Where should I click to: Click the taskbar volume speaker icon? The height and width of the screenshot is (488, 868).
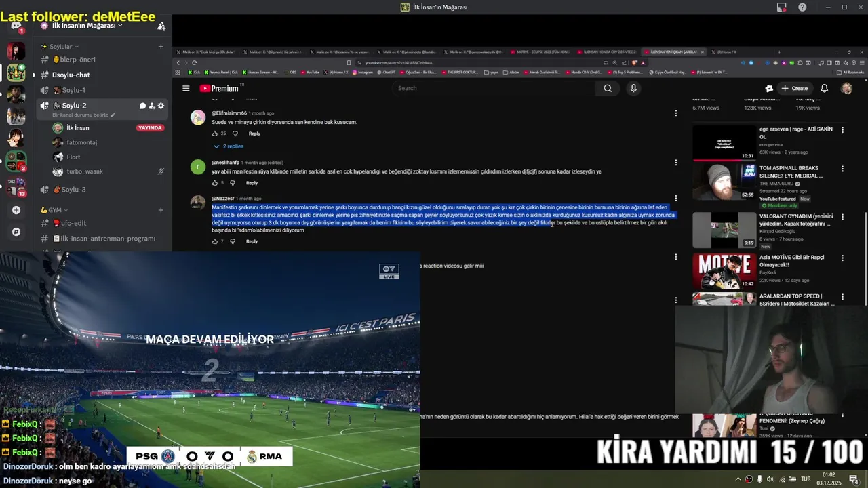coord(770,479)
